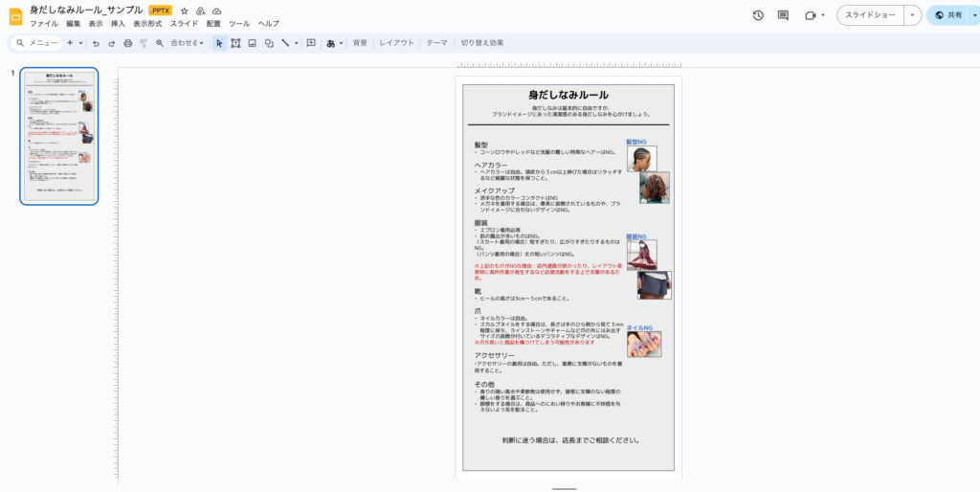Open the 表示形式 menu
This screenshot has height=492, width=980.
point(147,24)
